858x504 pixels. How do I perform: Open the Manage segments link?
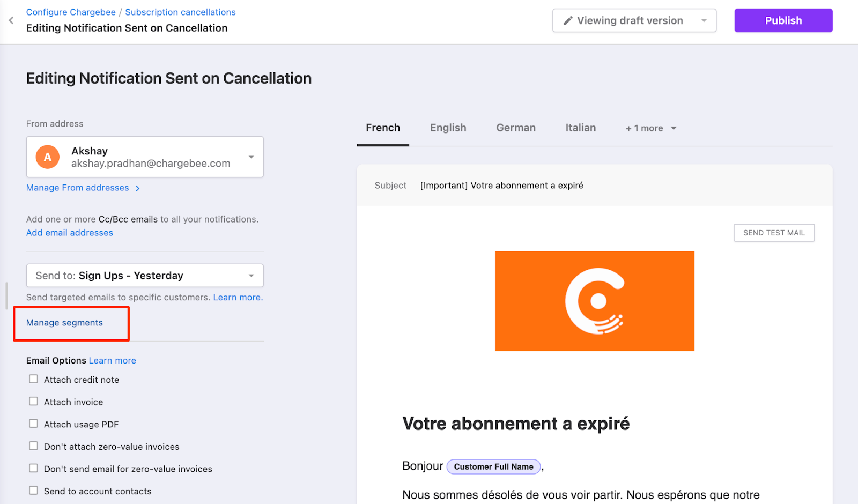click(x=64, y=323)
